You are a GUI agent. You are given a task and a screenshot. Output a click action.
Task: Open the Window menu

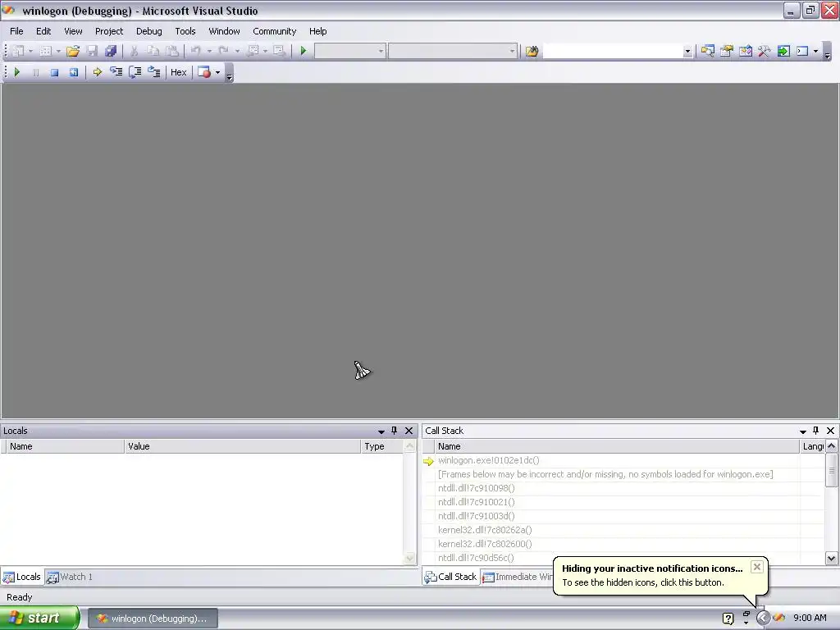click(224, 31)
